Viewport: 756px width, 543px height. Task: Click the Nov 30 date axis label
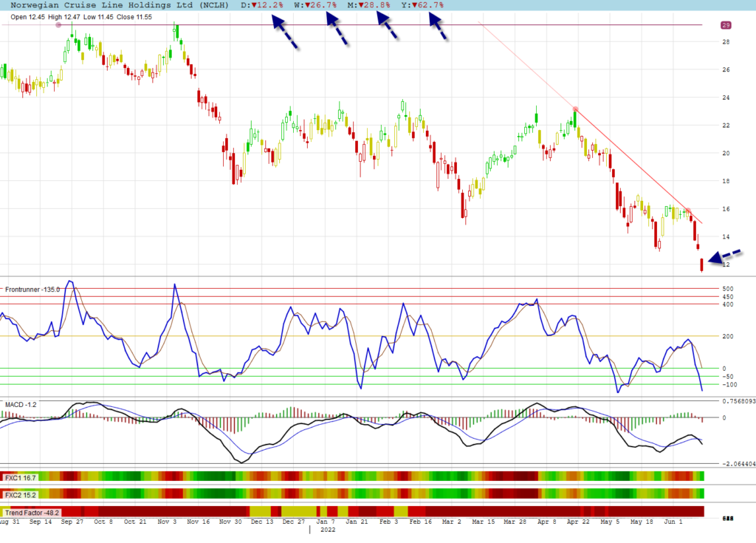tap(230, 522)
